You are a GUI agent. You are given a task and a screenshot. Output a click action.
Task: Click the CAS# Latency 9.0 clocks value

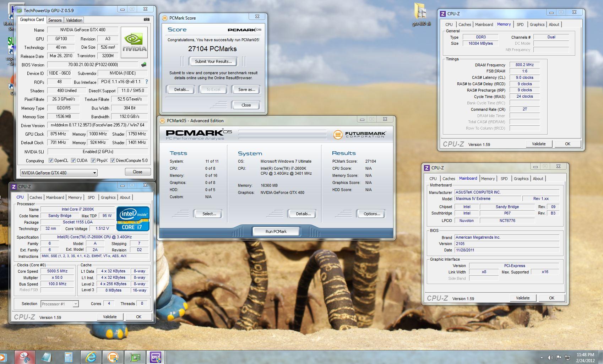[525, 77]
